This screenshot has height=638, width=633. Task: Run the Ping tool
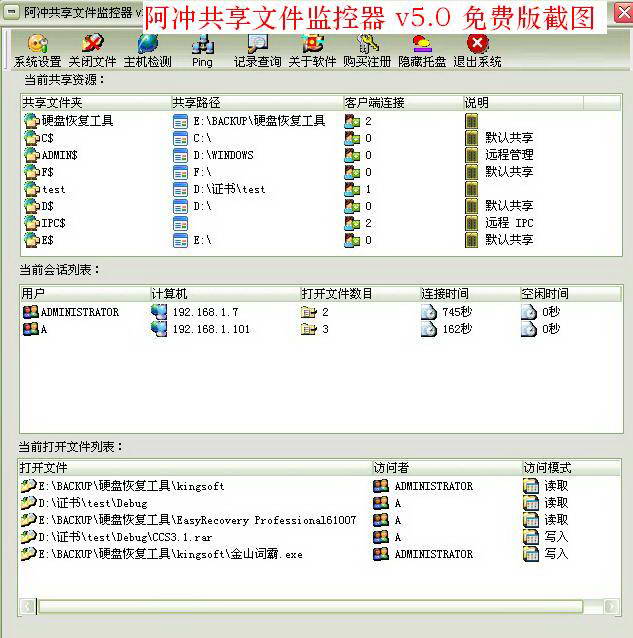tap(202, 50)
